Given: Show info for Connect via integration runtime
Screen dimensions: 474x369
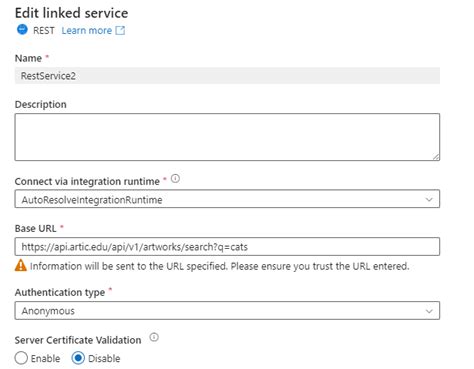Looking at the screenshot, I should (175, 179).
